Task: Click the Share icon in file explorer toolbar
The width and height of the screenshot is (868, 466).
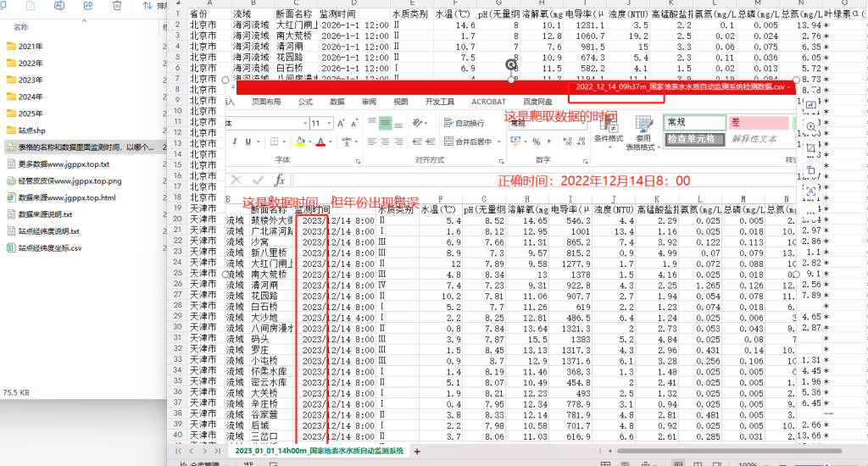Action: point(88,6)
